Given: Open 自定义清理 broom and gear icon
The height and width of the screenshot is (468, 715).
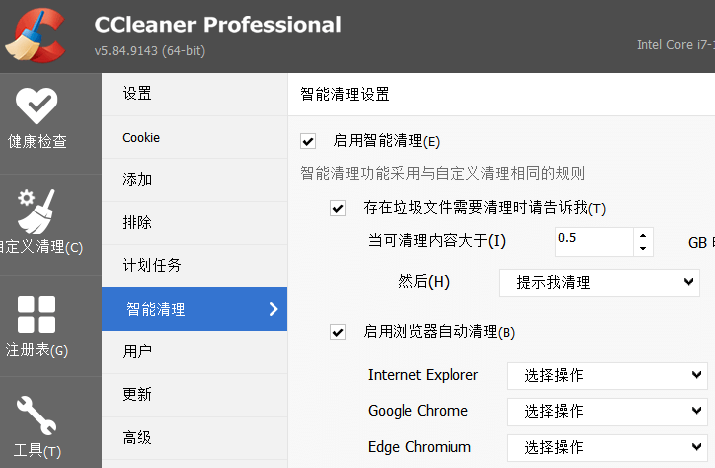Looking at the screenshot, I should pos(36,211).
